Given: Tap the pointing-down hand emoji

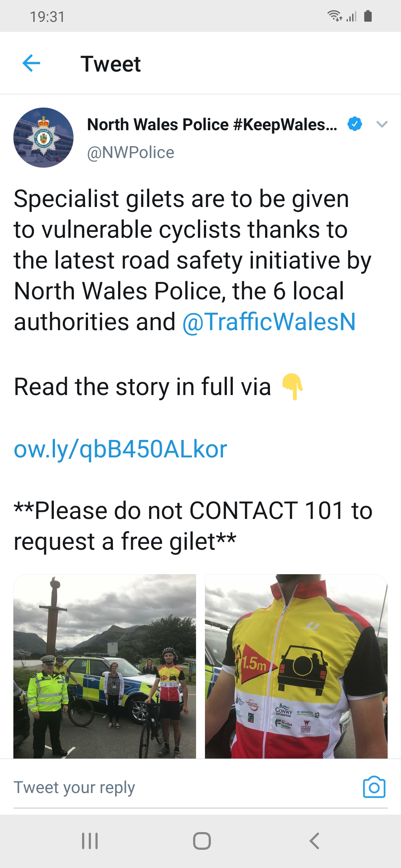Looking at the screenshot, I should point(293,387).
